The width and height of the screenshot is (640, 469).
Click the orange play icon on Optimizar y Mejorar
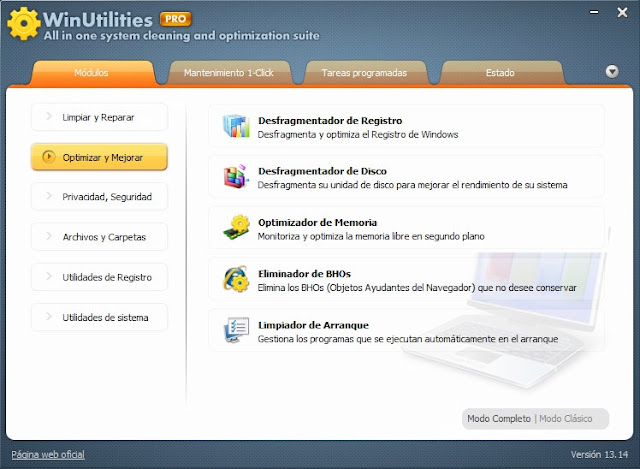click(49, 157)
